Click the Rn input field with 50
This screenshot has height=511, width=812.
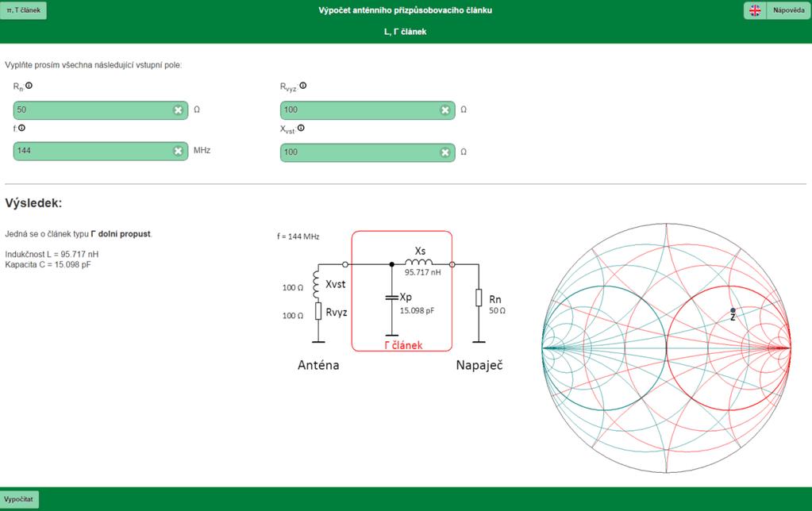click(x=101, y=109)
